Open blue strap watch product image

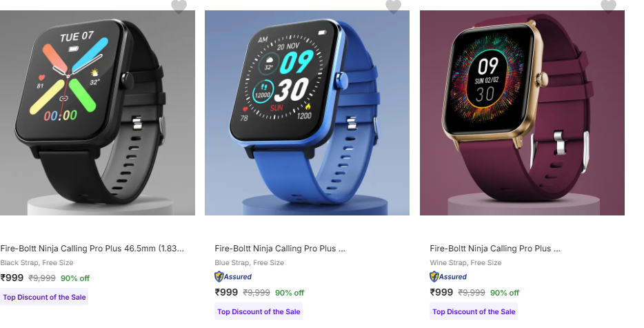pyautogui.click(x=308, y=113)
